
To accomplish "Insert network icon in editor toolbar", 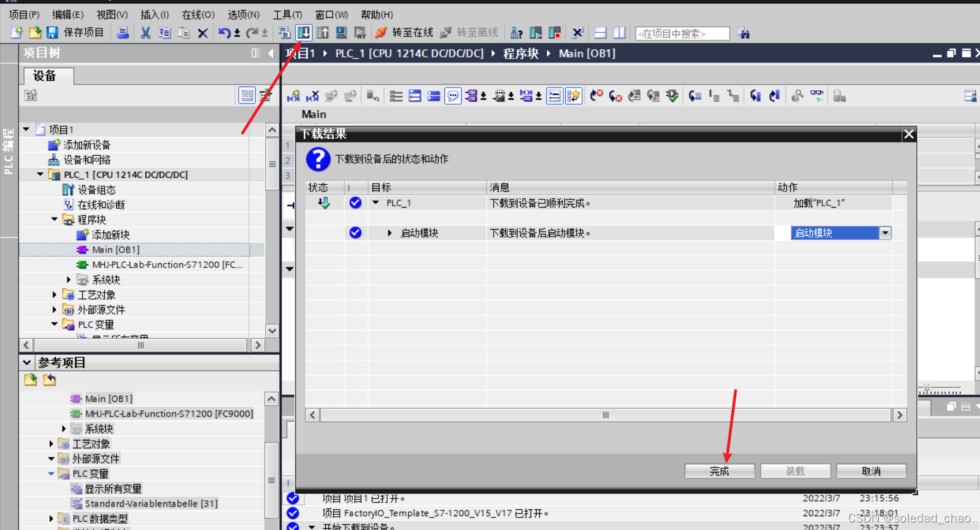I will pyautogui.click(x=294, y=96).
